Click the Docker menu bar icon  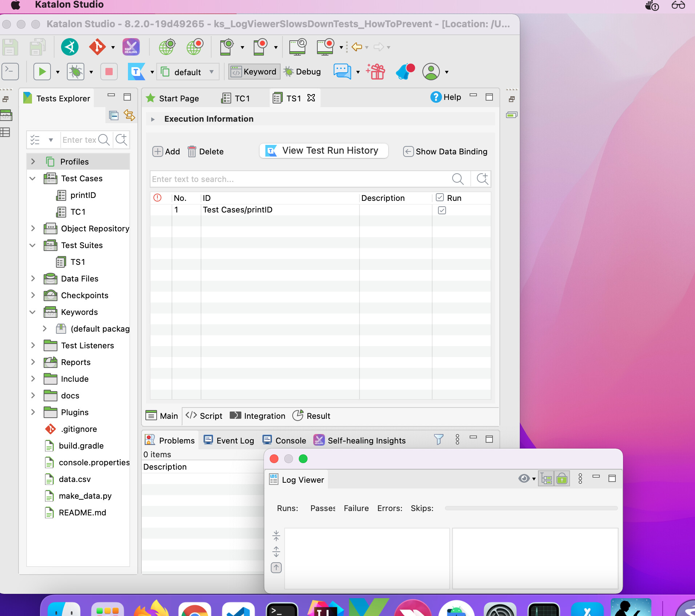click(x=651, y=5)
